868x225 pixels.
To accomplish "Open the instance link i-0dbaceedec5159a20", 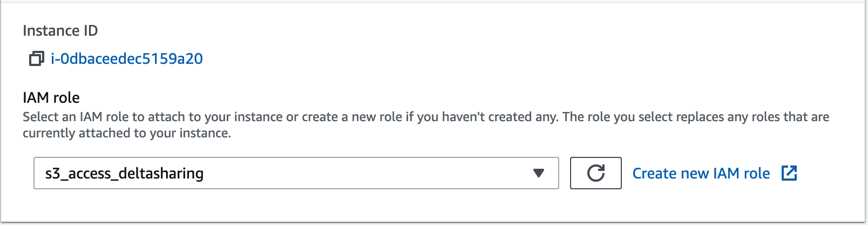I will [x=127, y=58].
